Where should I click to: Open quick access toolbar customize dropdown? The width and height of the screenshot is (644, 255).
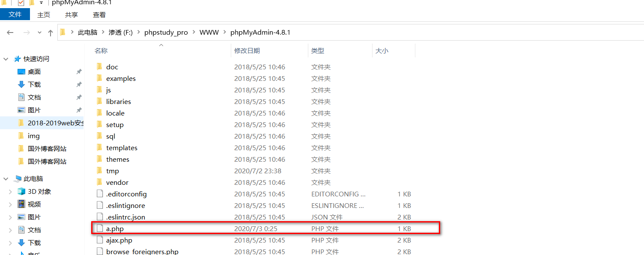click(x=41, y=3)
